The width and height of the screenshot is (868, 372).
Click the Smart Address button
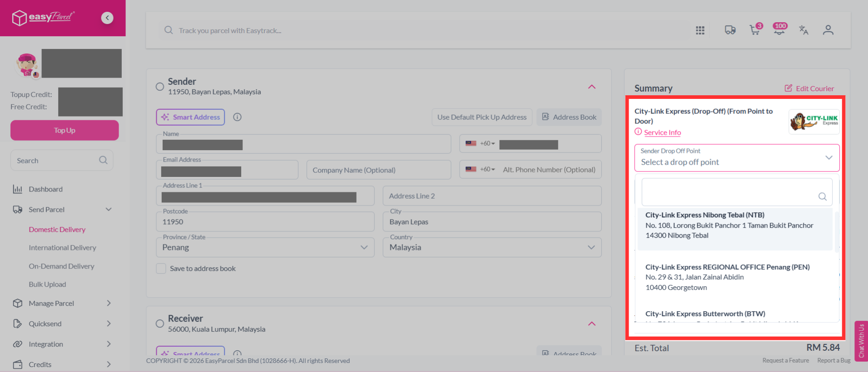point(190,117)
